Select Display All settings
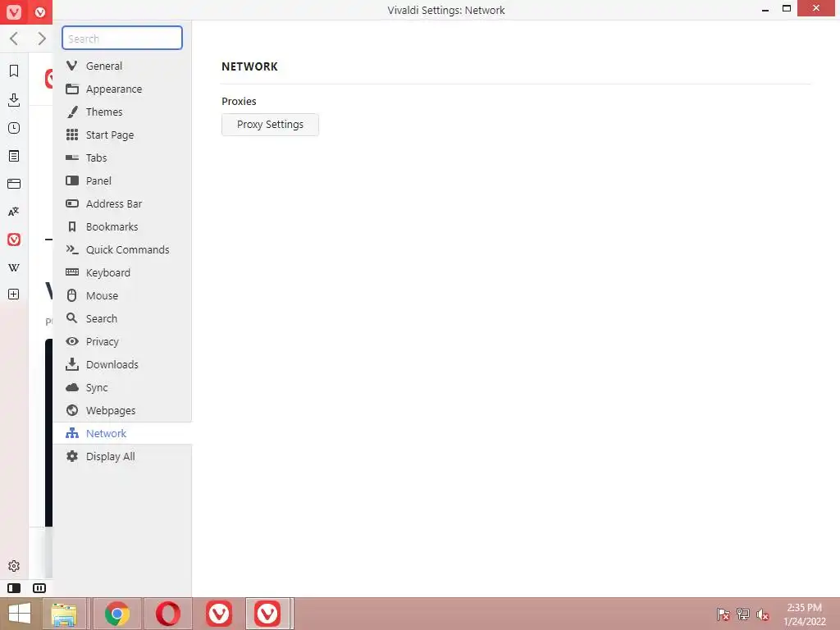The image size is (840, 630). point(122,456)
